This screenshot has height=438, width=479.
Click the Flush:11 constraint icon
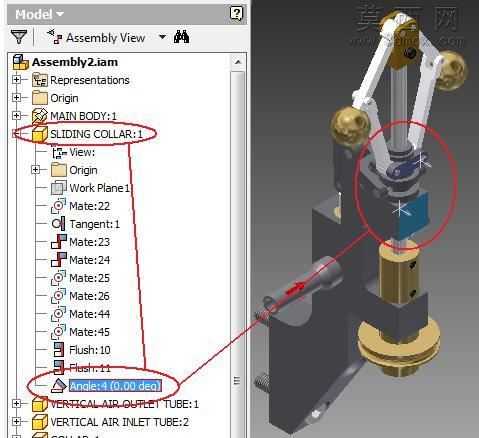(59, 368)
